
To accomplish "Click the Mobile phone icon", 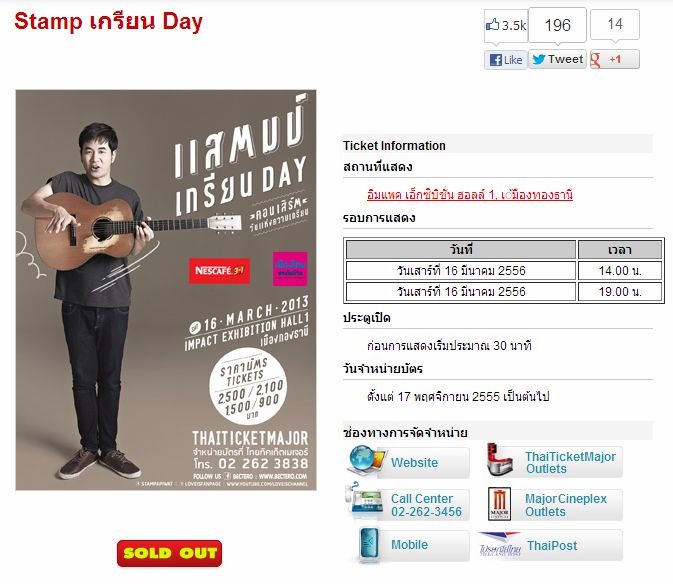I will pos(367,545).
